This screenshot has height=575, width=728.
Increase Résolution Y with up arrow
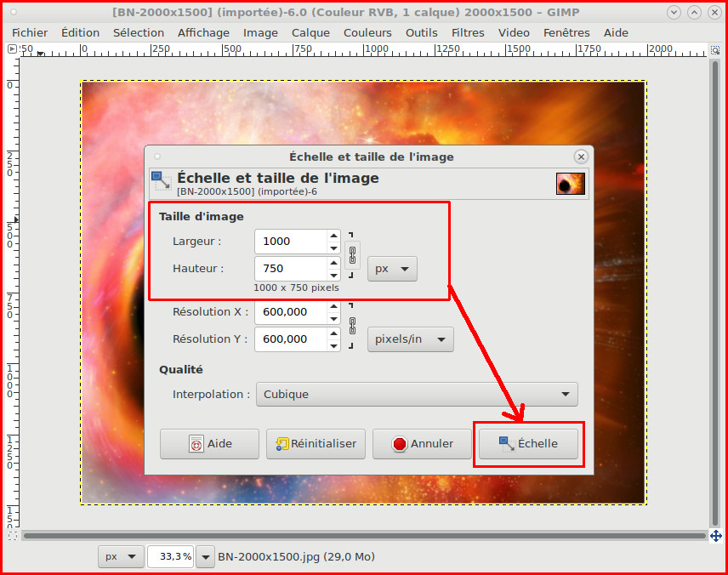click(334, 333)
